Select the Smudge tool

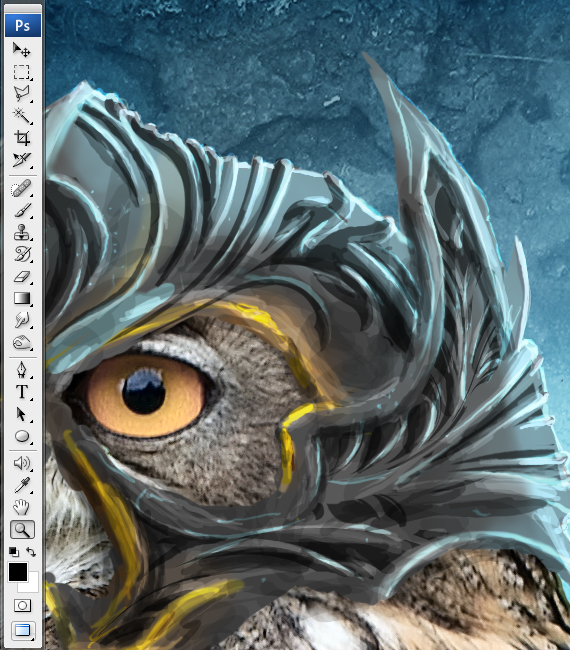(x=22, y=320)
